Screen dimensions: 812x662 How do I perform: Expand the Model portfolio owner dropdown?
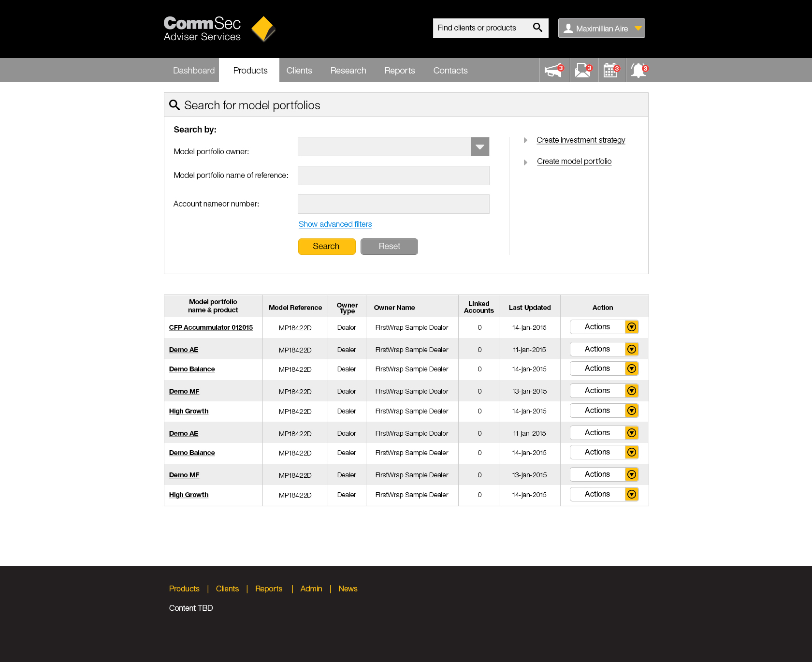pos(480,147)
